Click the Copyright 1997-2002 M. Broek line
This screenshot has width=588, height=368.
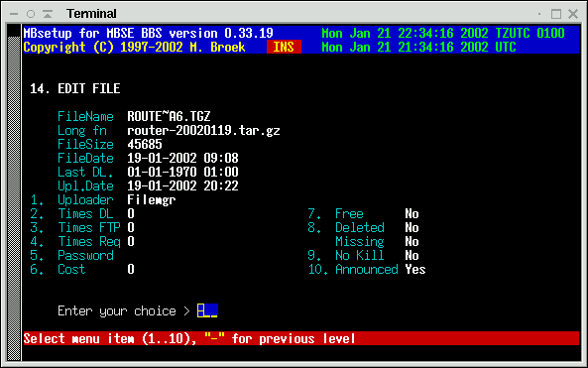[134, 47]
